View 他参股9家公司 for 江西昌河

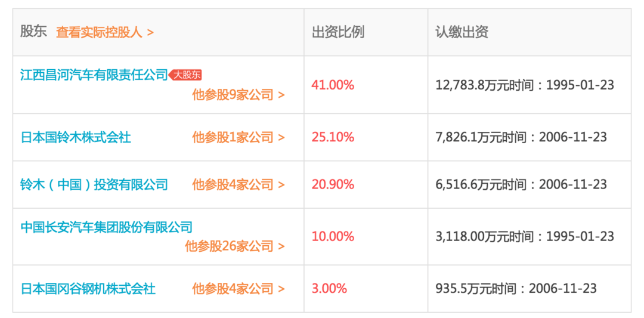click(238, 95)
